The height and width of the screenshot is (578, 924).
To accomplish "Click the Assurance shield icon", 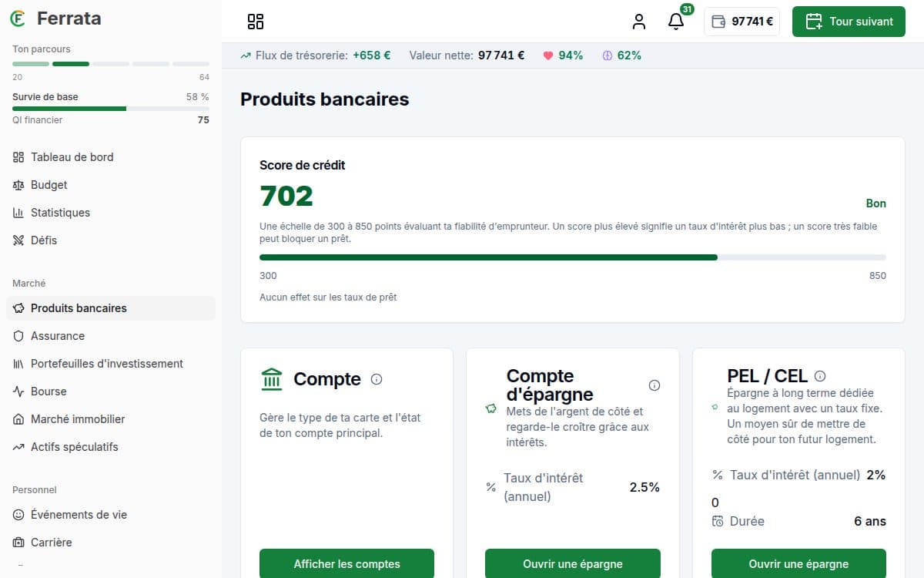I will tap(18, 336).
